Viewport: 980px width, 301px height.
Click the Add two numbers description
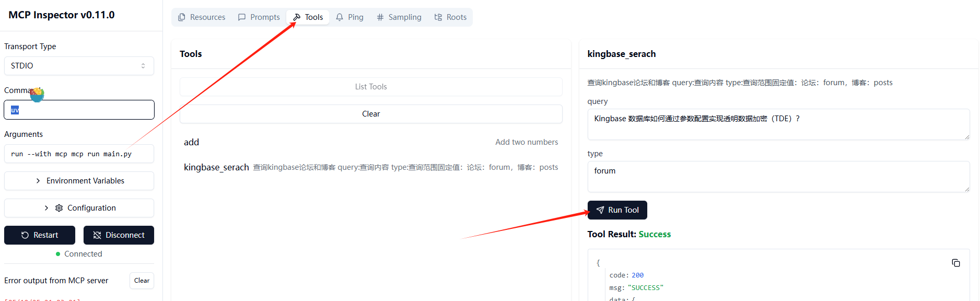(527, 142)
